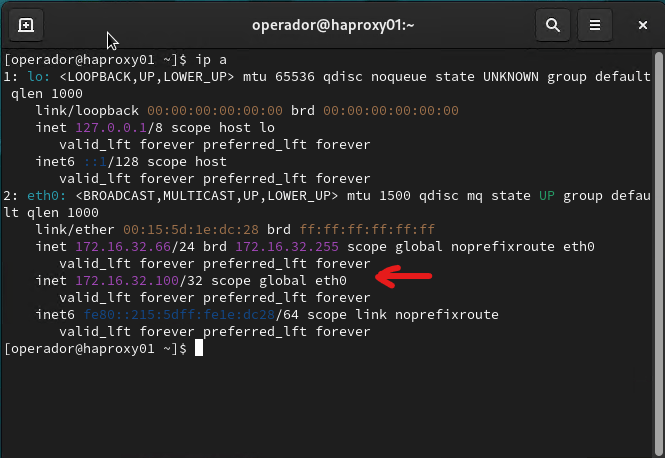Click the search magnifier icon
665x458 pixels.
(552, 25)
